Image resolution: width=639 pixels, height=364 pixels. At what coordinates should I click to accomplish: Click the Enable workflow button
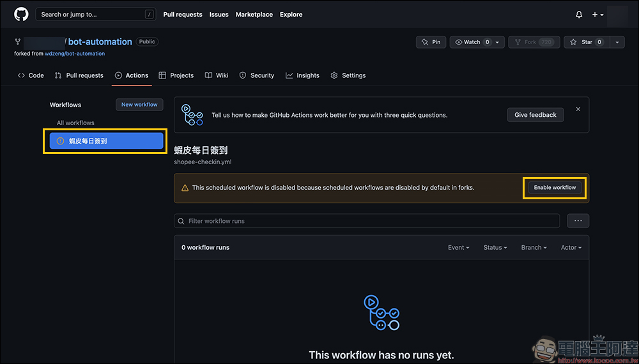555,188
